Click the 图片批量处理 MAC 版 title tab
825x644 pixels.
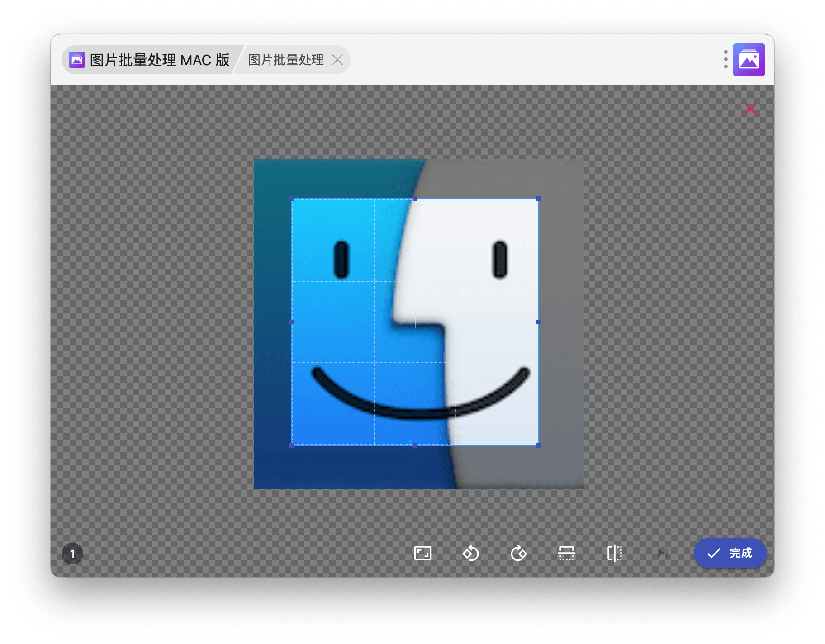coord(150,60)
